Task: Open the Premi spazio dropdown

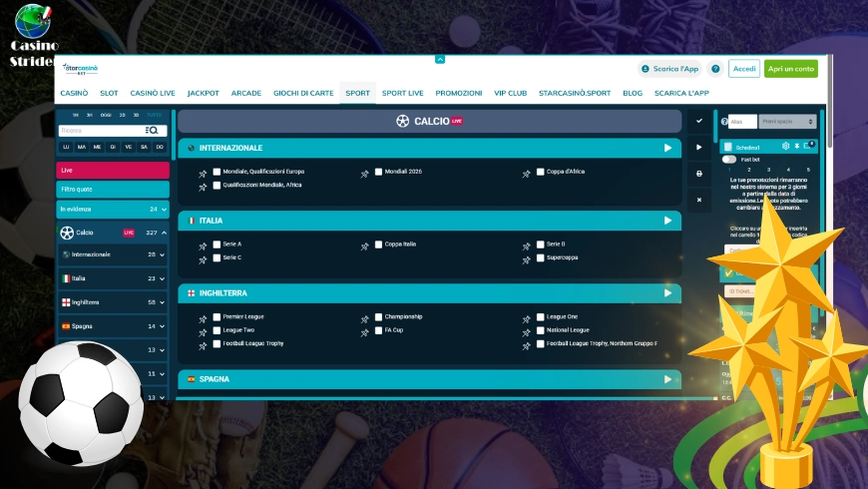Action: tap(788, 122)
